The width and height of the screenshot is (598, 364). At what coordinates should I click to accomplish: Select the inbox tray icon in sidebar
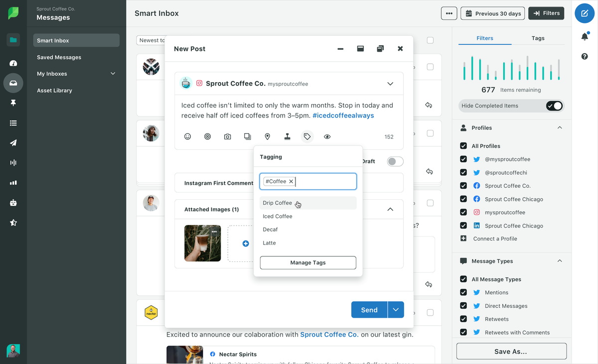(x=13, y=83)
